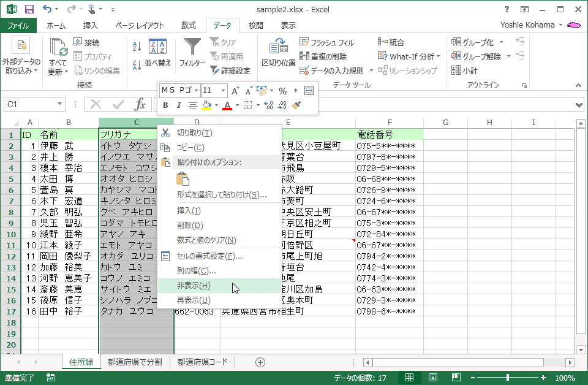
Task: Open the font size 11 dropdown
Action: [x=223, y=91]
